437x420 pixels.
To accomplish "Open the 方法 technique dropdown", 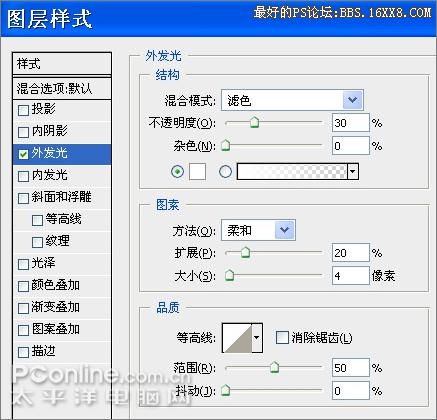I will [x=258, y=230].
